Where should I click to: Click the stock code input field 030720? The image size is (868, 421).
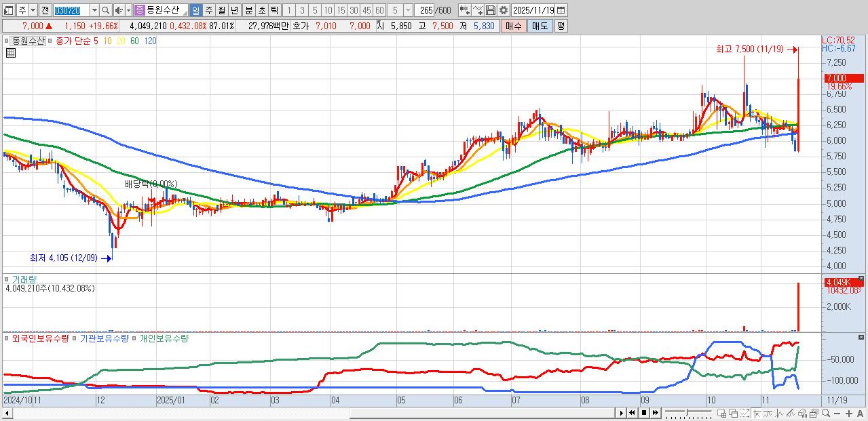pos(71,10)
